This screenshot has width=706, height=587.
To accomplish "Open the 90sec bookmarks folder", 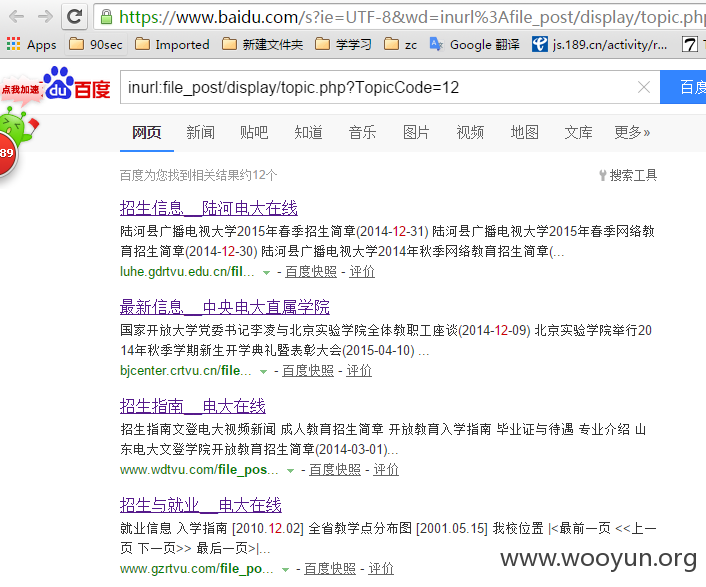I will [95, 45].
